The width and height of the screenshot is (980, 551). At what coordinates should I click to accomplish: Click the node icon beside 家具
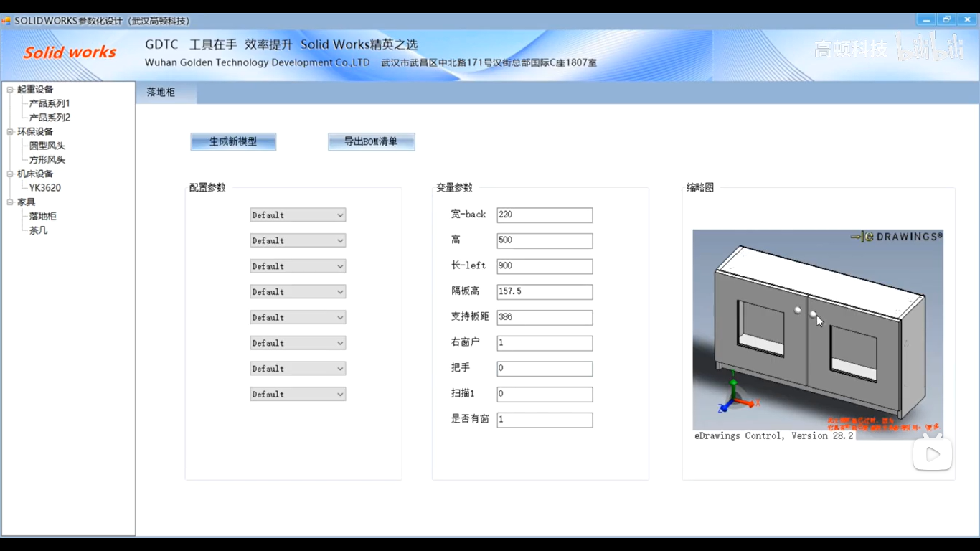pos(9,202)
